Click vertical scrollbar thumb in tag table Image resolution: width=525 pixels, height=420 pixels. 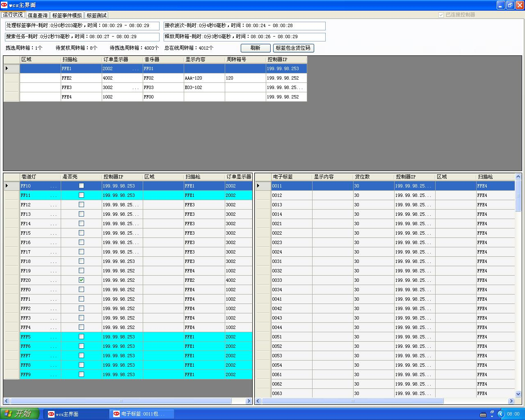coord(518,196)
